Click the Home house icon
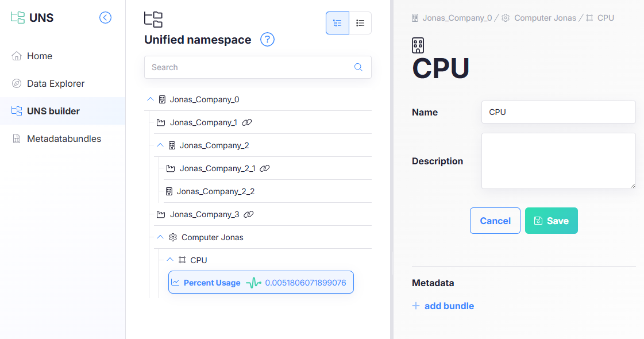This screenshot has width=644, height=339. [17, 56]
